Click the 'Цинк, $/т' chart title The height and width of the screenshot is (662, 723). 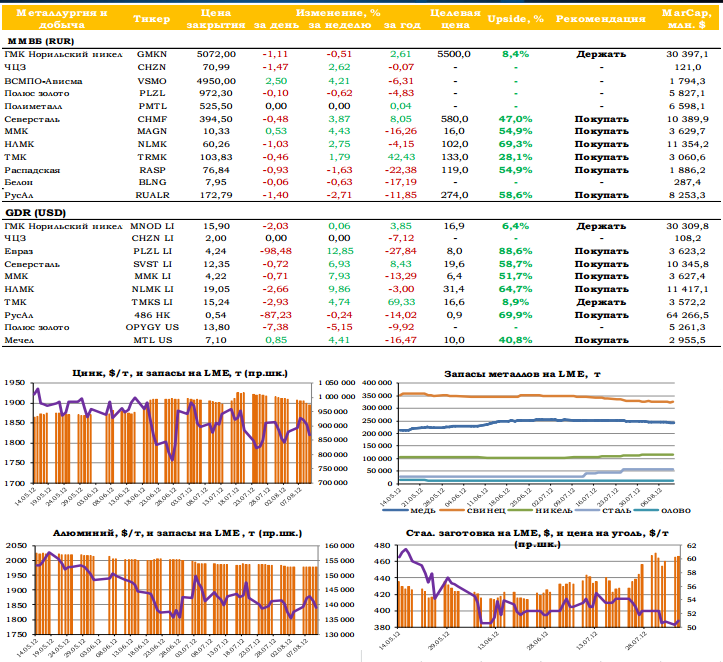tap(180, 373)
